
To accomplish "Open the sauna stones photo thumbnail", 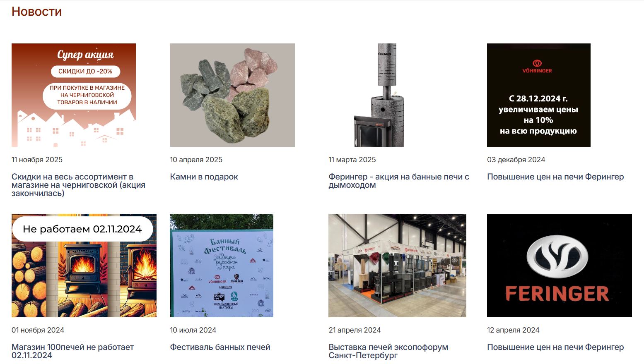I will click(x=232, y=95).
